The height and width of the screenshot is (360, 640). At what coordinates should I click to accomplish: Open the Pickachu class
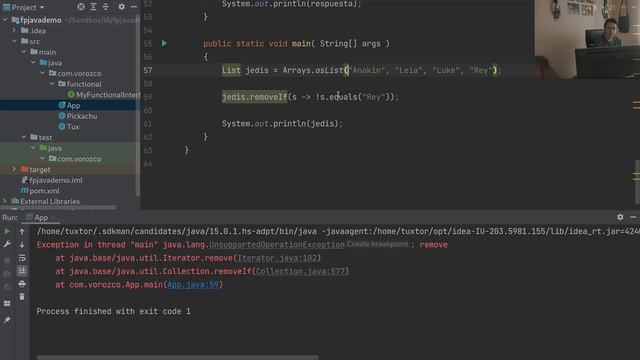78,116
